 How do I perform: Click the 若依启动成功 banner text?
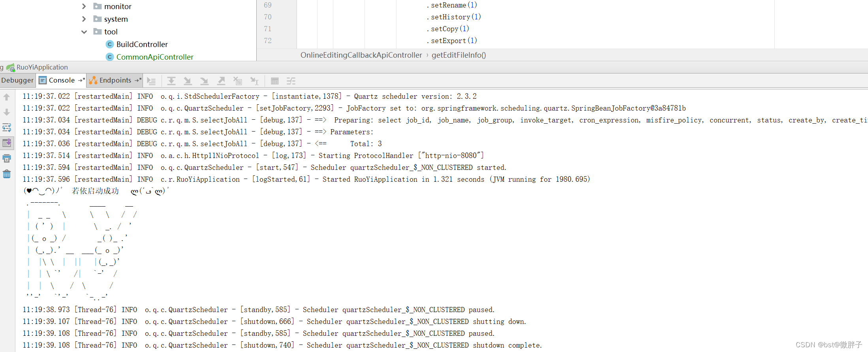(95, 191)
